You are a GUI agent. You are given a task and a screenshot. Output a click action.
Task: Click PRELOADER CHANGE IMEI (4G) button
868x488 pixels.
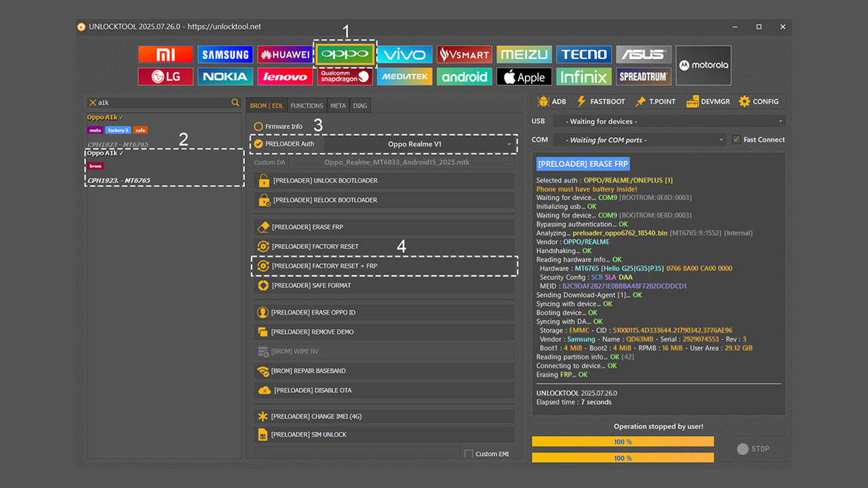[x=384, y=416]
